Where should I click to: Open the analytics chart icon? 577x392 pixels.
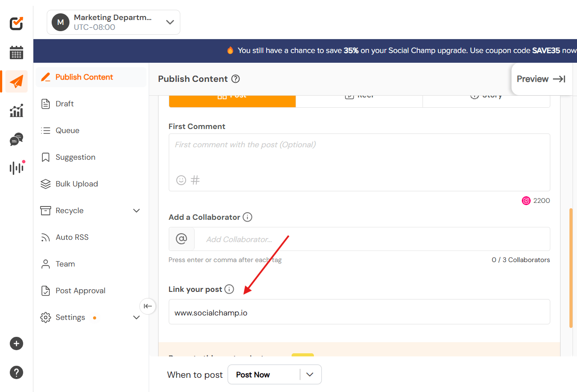pos(16,110)
